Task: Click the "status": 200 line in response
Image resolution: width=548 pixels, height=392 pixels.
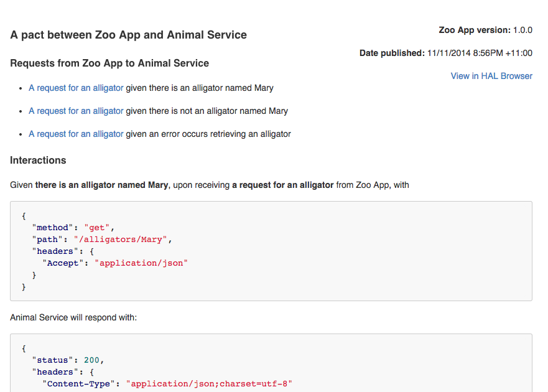Action: [x=68, y=360]
